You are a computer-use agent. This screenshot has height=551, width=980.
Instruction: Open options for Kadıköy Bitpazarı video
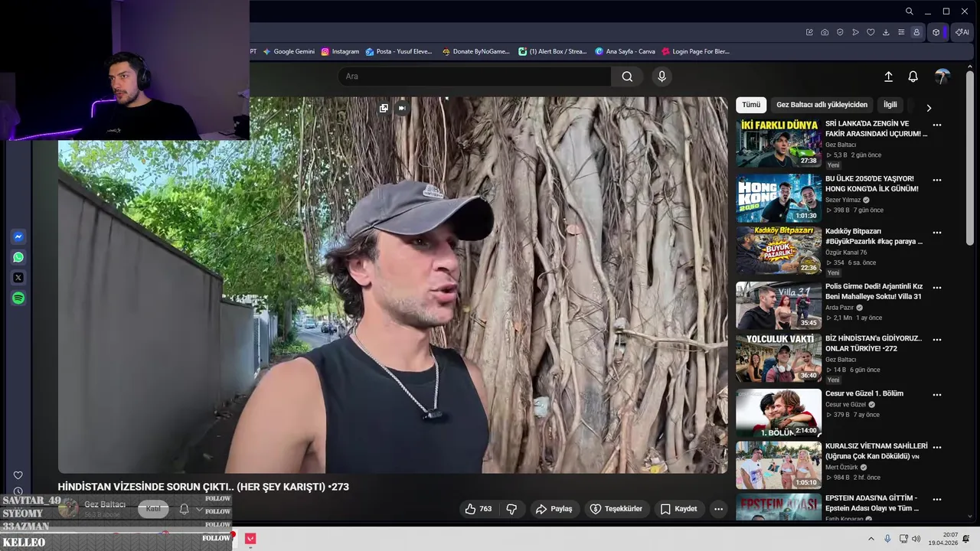pos(936,233)
